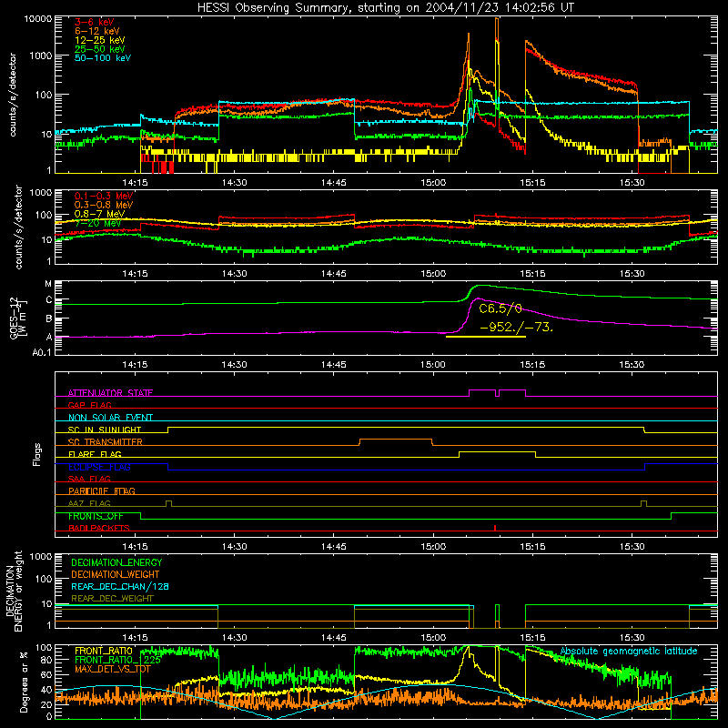
Task: Click the A0.1 label on GOES axis
Action: pos(42,353)
